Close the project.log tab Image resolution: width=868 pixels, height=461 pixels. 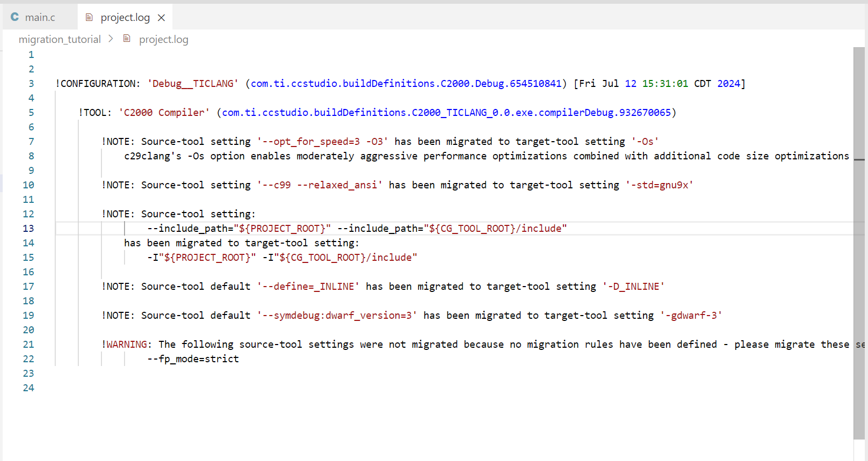(161, 18)
